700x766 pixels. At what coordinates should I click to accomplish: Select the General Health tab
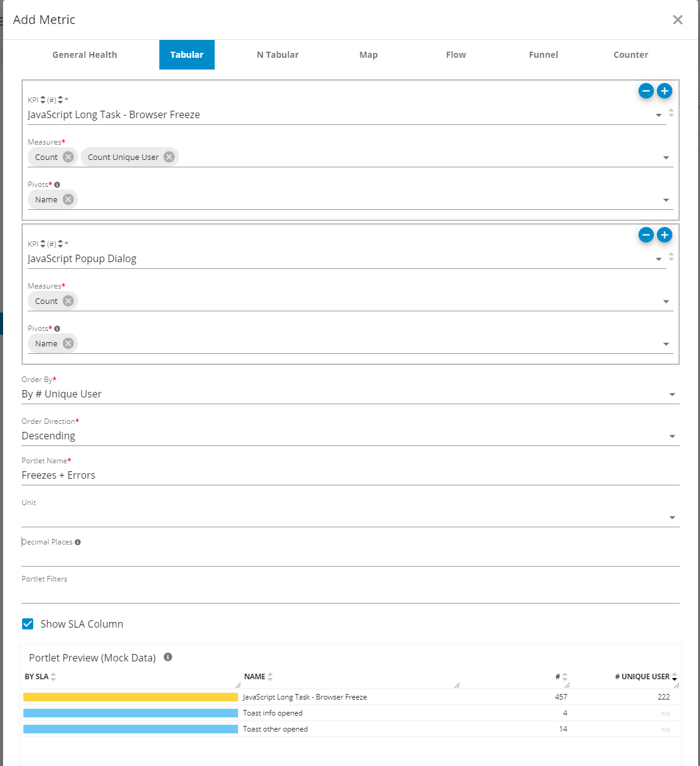tap(84, 55)
